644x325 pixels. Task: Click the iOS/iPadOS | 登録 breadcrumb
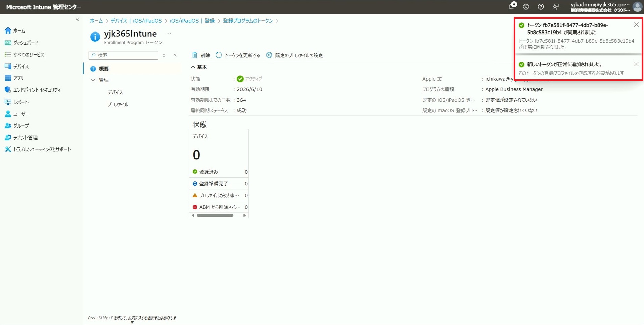pos(192,21)
